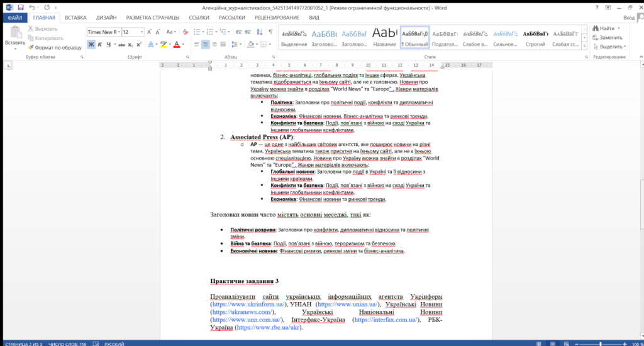
Task: Copy selection with Копировать
Action: 45,38
